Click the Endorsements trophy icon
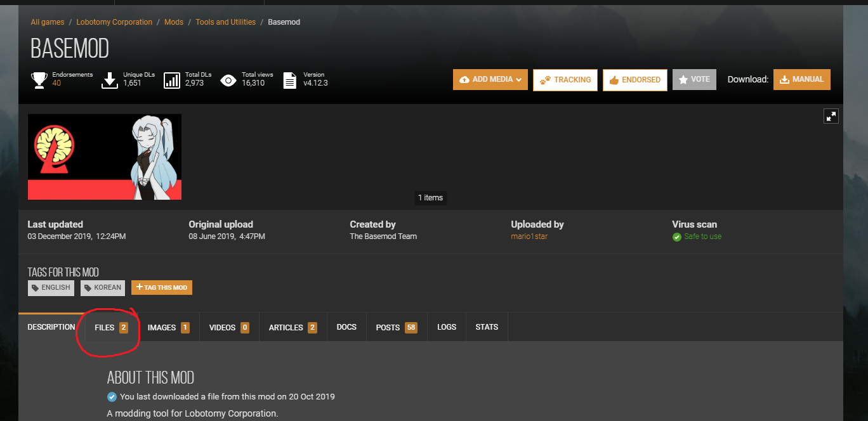The image size is (868, 421). click(x=39, y=81)
